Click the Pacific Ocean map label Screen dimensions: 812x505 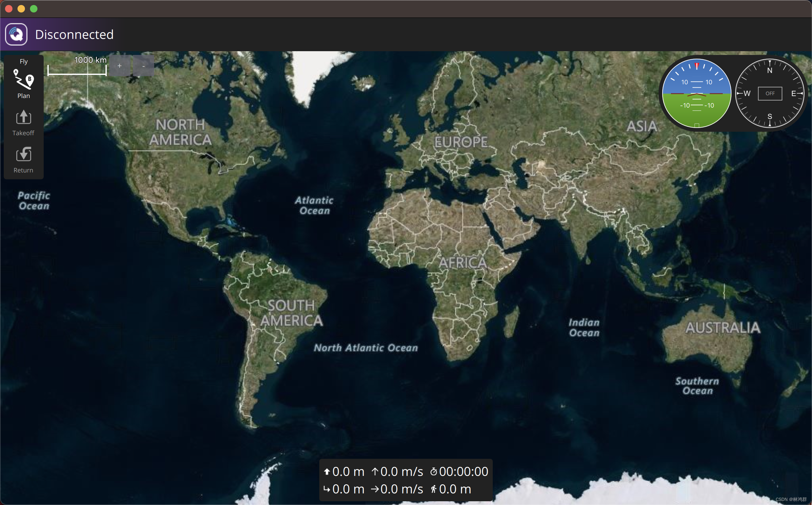(x=34, y=200)
